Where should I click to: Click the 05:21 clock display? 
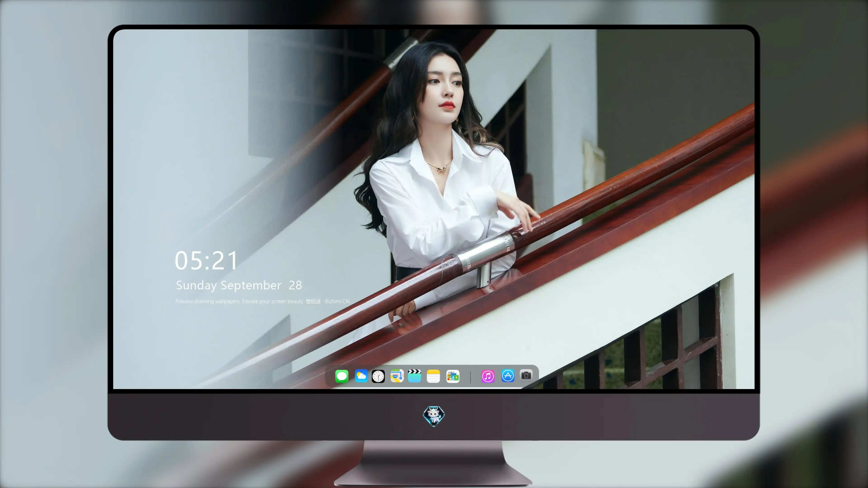[206, 261]
